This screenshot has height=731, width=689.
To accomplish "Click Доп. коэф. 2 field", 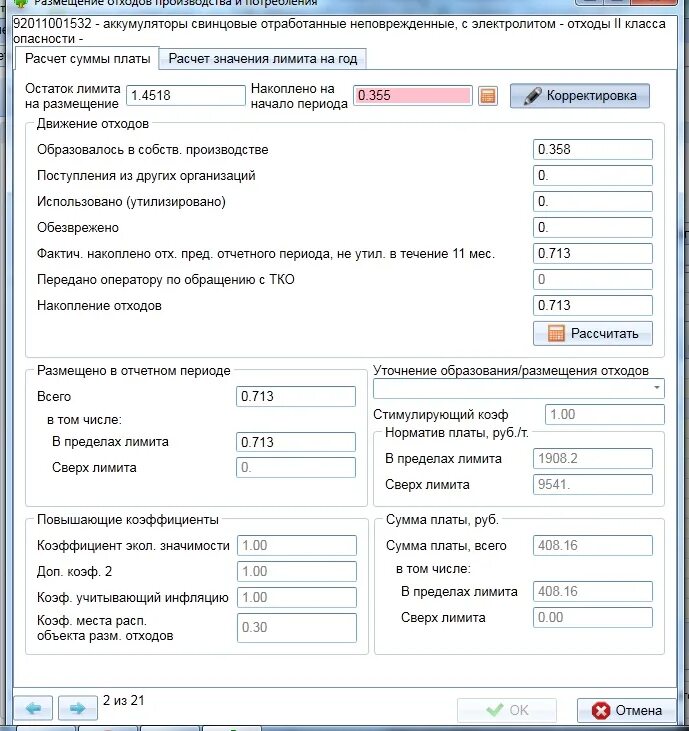I will click(296, 572).
